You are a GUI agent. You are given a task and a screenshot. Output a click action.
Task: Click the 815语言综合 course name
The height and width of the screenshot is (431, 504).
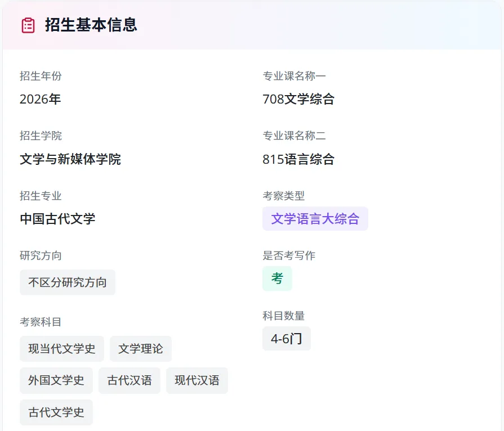298,159
